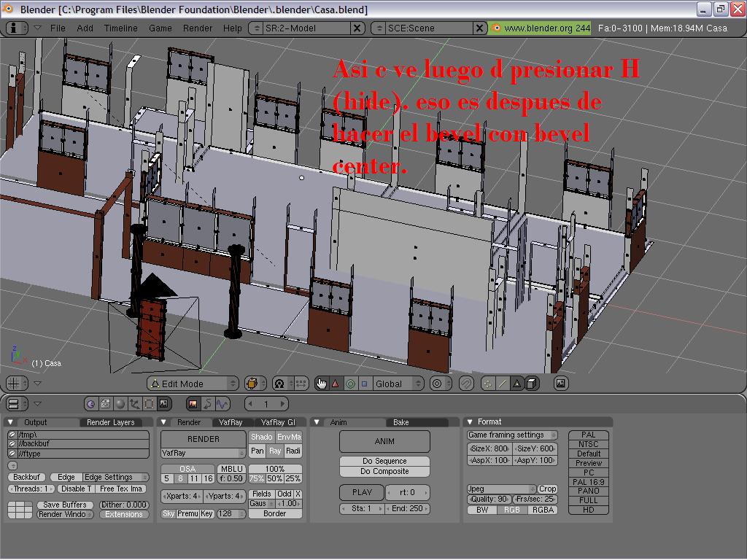Viewport: 747px width, 560px height.
Task: Open Edge Settings dropdown
Action: [x=116, y=477]
